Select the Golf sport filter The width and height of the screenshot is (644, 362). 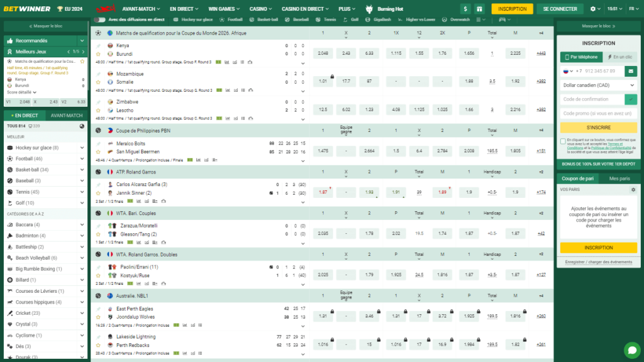(351, 19)
